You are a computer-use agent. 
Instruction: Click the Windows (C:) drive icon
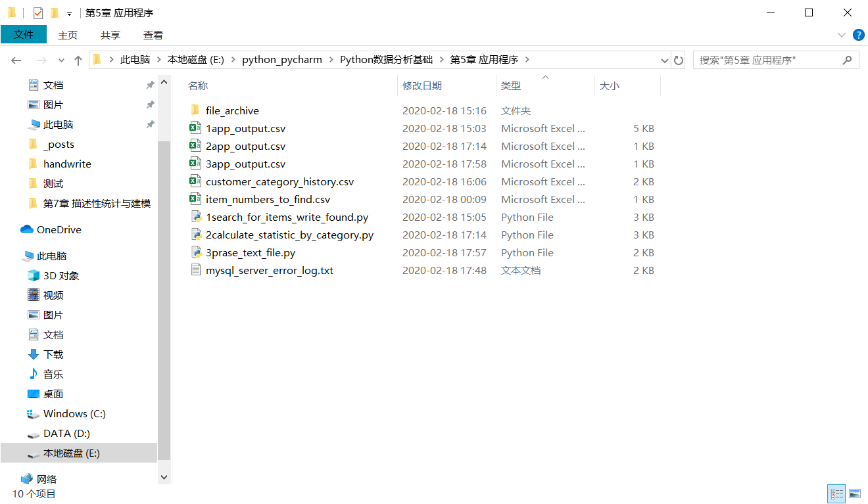[x=34, y=413]
